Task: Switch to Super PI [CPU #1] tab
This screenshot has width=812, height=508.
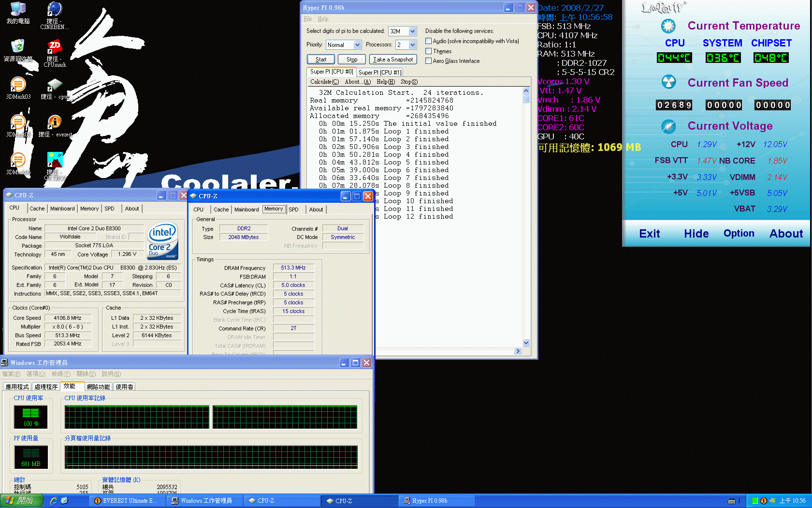Action: pyautogui.click(x=380, y=72)
